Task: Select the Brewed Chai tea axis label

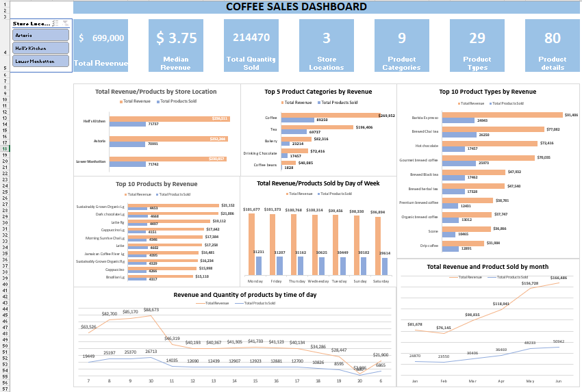Action: pyautogui.click(x=425, y=131)
